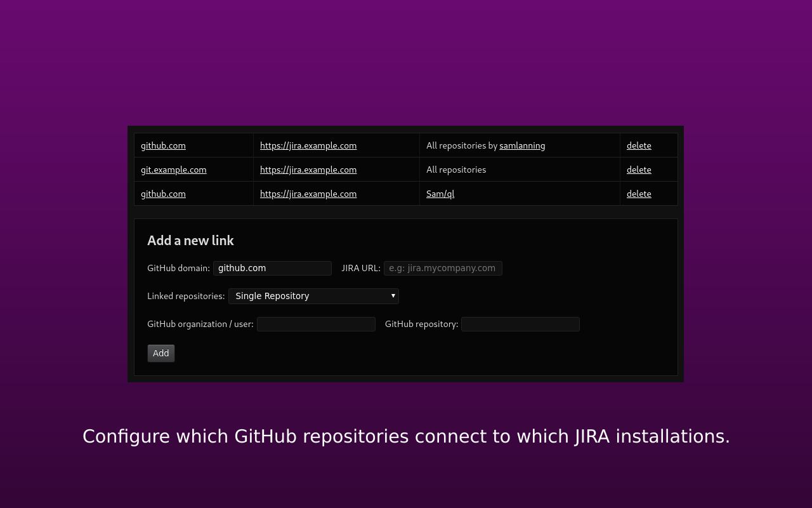Screen dimensions: 812x508
Task: Delete the git.example.com link row
Action: coord(639,170)
